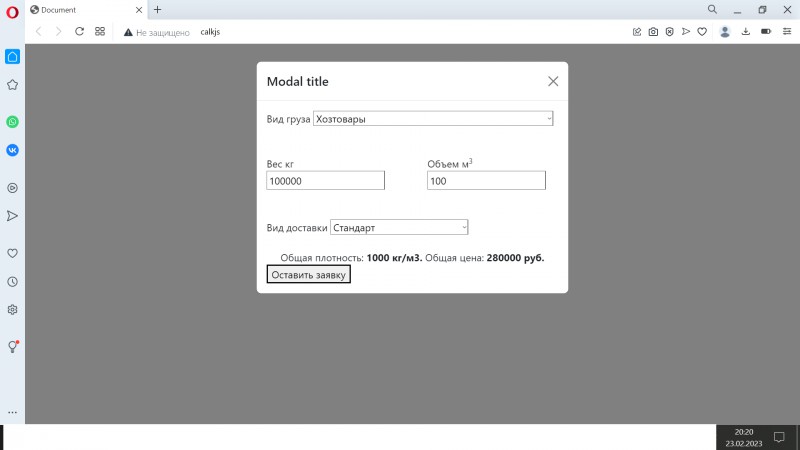Open the heart pinboards icon in sidebar
Viewport: 800px width, 450px height.
pyautogui.click(x=12, y=254)
